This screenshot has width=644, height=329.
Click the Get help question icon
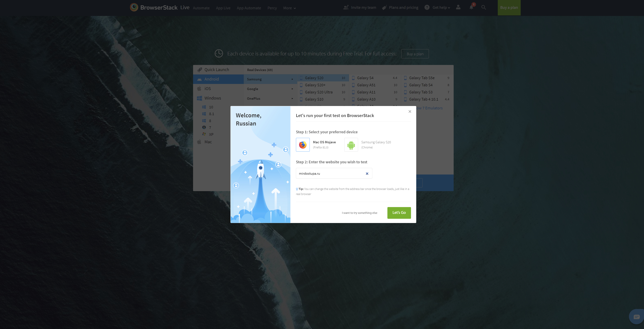[427, 7]
